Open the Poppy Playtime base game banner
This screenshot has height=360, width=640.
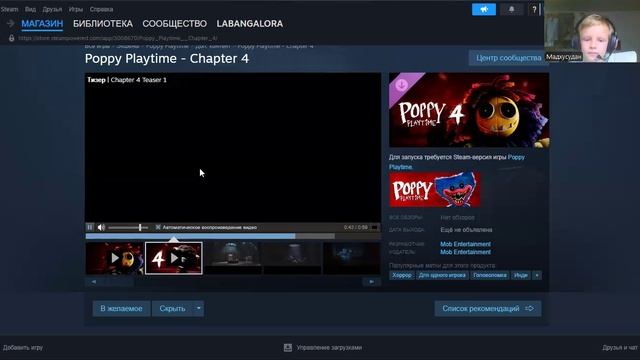[x=435, y=189]
